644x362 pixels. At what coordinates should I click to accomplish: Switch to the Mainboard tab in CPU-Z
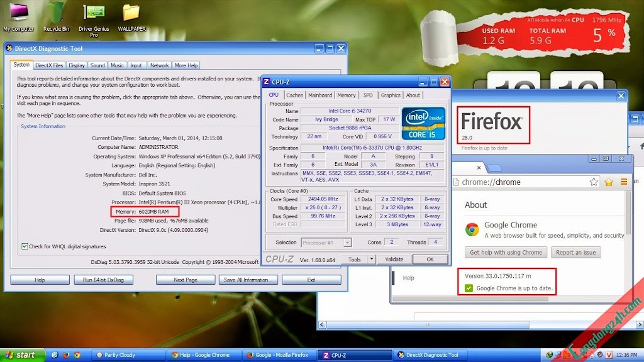click(320, 96)
